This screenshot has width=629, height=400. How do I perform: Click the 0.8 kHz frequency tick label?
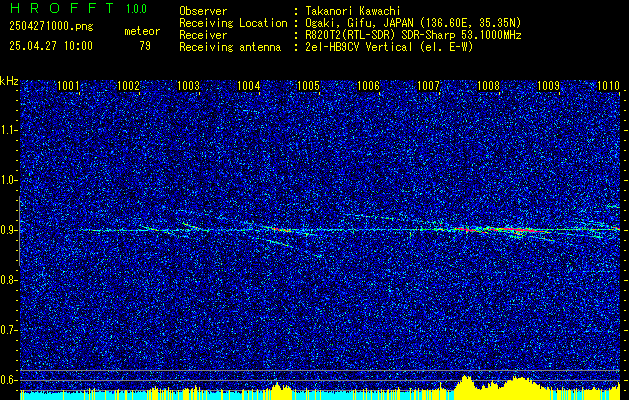tap(7, 280)
